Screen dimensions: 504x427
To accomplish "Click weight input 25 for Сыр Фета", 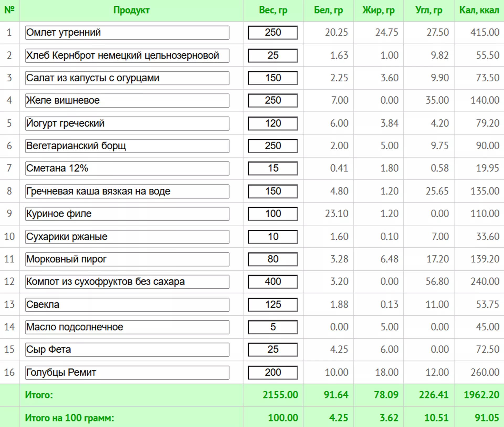I will 273,349.
